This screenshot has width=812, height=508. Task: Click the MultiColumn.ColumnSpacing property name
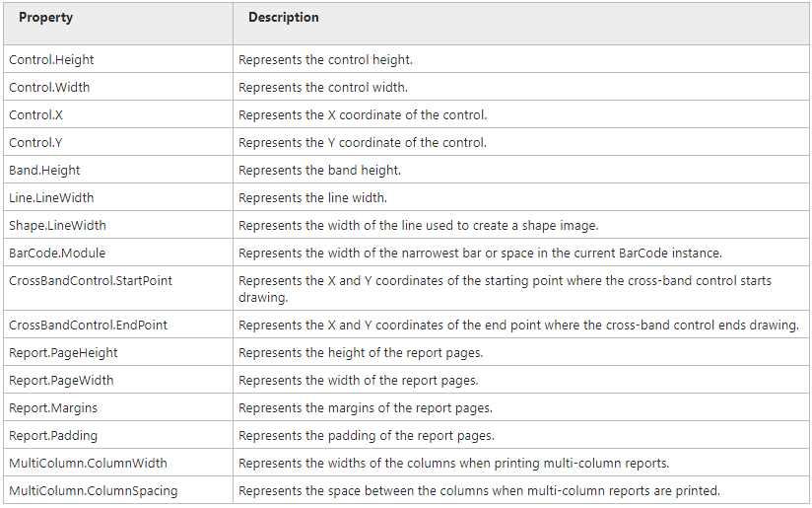pos(94,491)
